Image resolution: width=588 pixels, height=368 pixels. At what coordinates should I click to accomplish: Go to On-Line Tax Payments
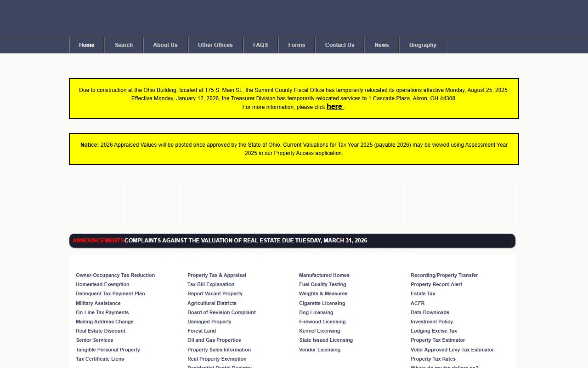coord(102,312)
